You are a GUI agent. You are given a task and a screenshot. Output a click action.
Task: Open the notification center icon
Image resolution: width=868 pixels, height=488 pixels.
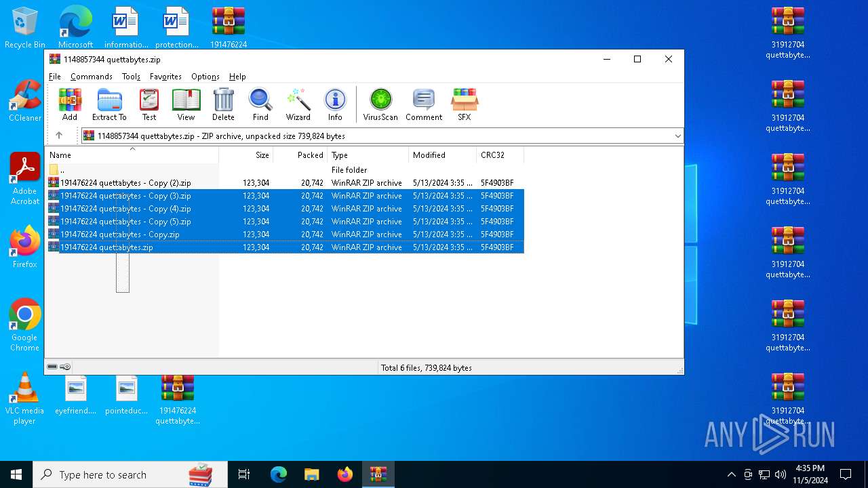click(846, 474)
